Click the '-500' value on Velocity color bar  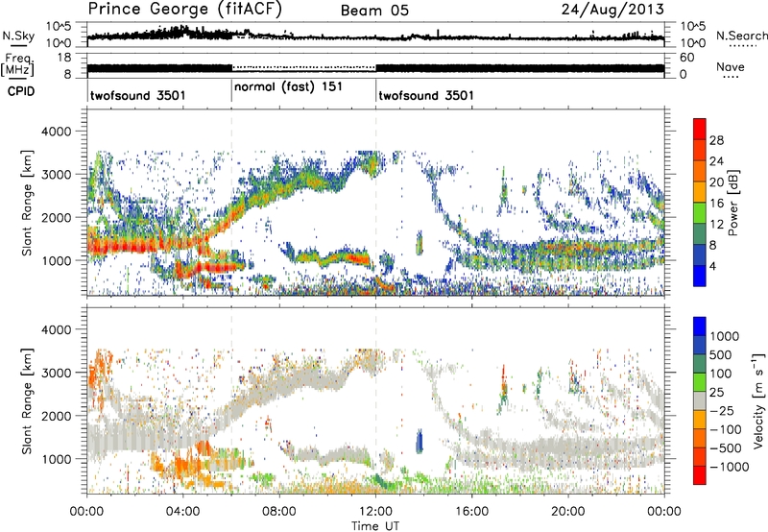pos(726,448)
